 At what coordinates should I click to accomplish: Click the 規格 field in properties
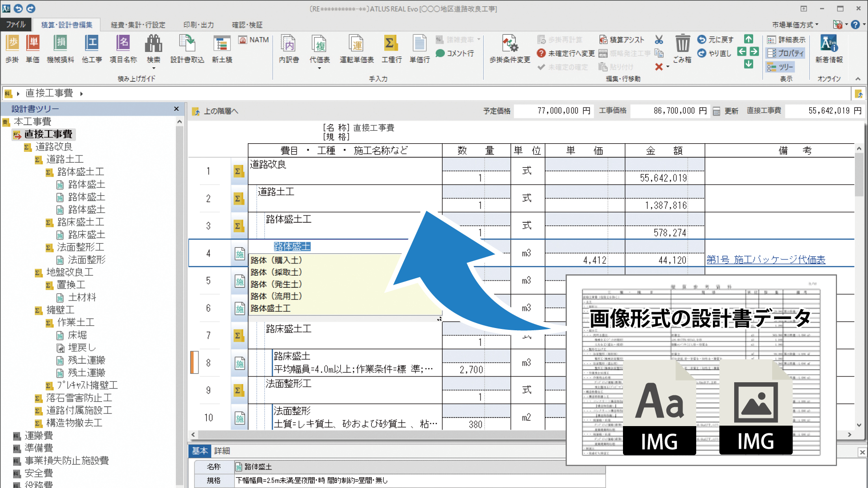point(420,480)
